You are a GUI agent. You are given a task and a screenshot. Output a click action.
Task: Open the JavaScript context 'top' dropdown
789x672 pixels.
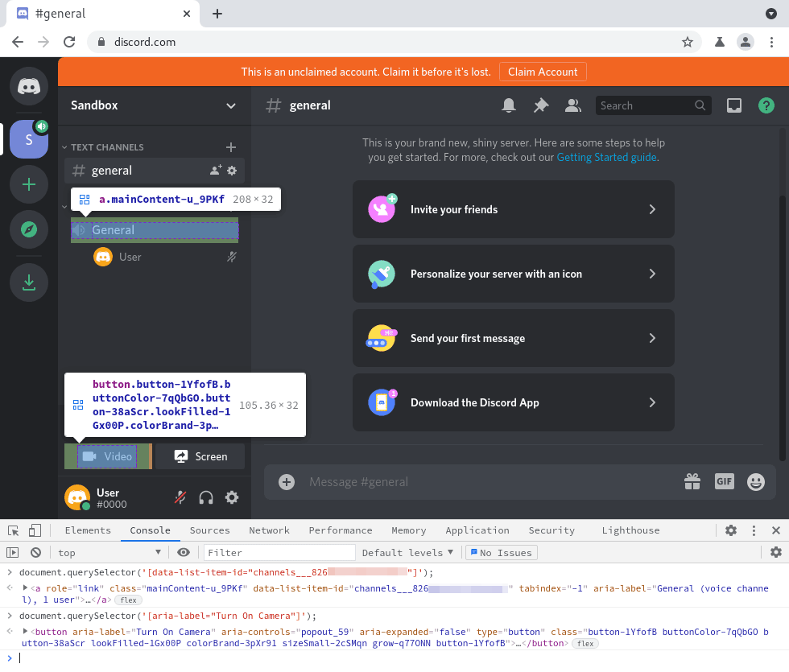pyautogui.click(x=109, y=553)
